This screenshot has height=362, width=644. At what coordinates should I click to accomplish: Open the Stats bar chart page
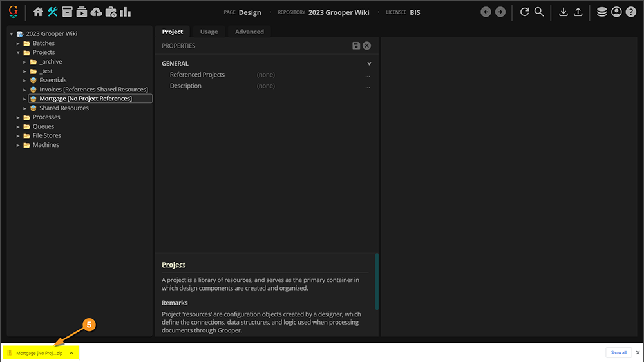[x=125, y=12]
